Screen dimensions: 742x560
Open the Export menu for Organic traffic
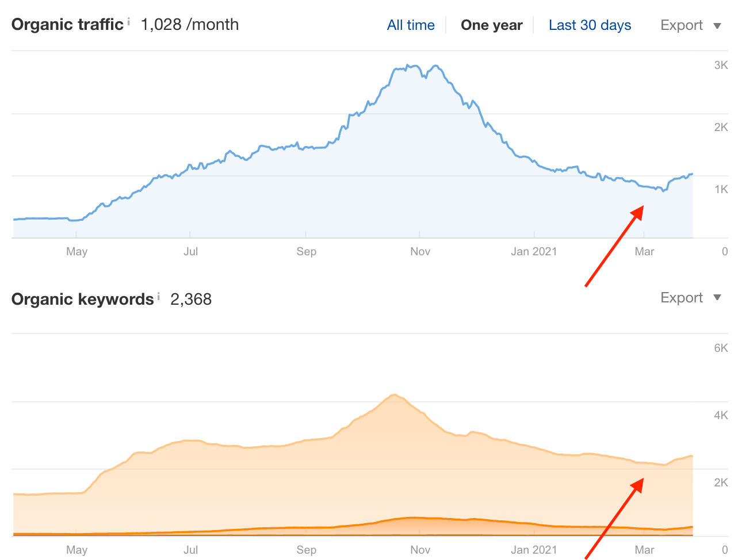(682, 25)
